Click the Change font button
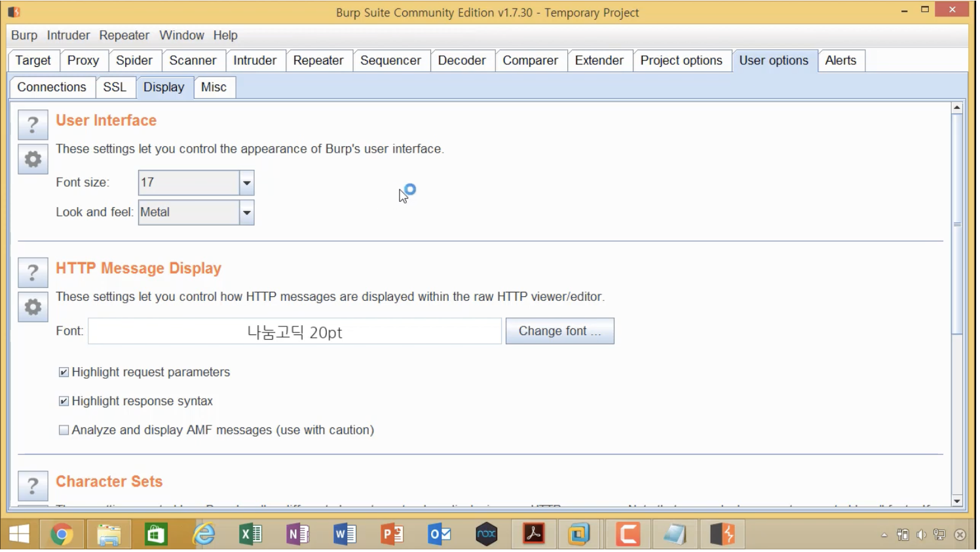Image resolution: width=980 pixels, height=552 pixels. click(x=559, y=331)
